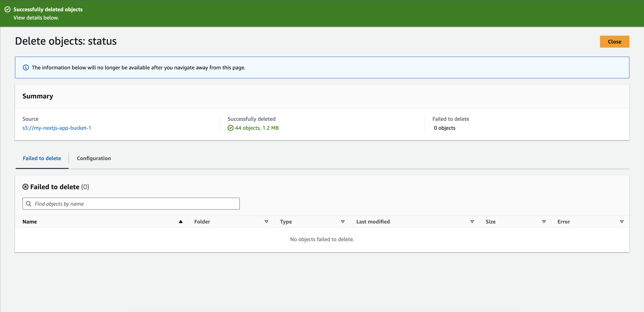Click the Type column header text
This screenshot has width=644, height=312.
click(x=286, y=222)
